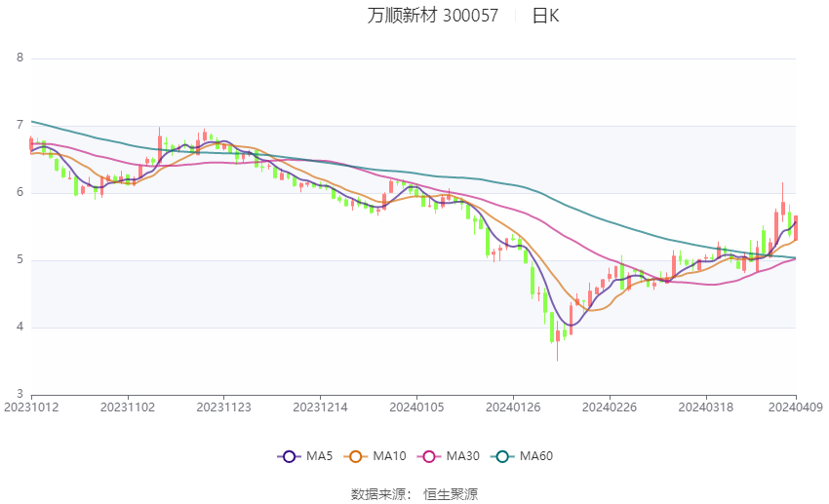Click the x-axis date label 20231123
This screenshot has height=504, width=829.
pos(223,407)
